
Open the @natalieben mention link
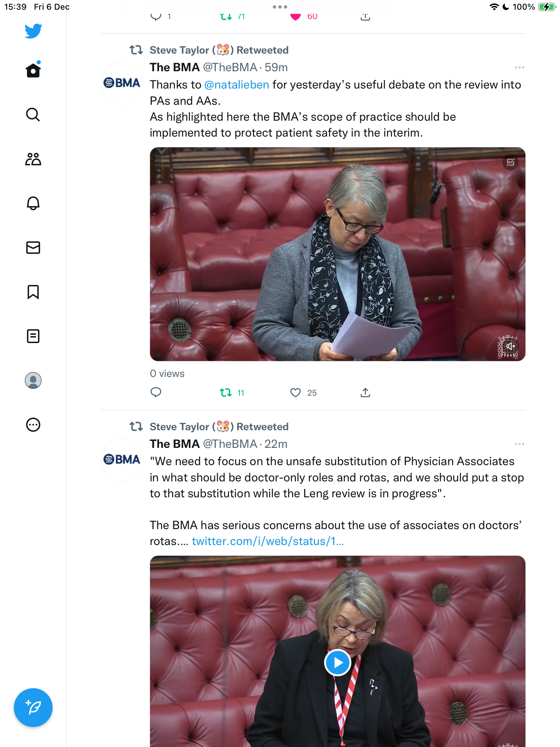[237, 85]
